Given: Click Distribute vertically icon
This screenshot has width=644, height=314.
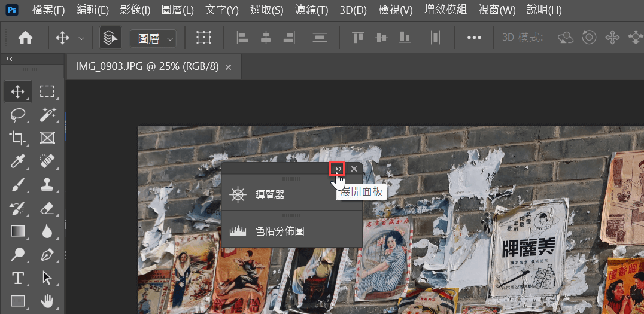Looking at the screenshot, I should click(x=320, y=38).
